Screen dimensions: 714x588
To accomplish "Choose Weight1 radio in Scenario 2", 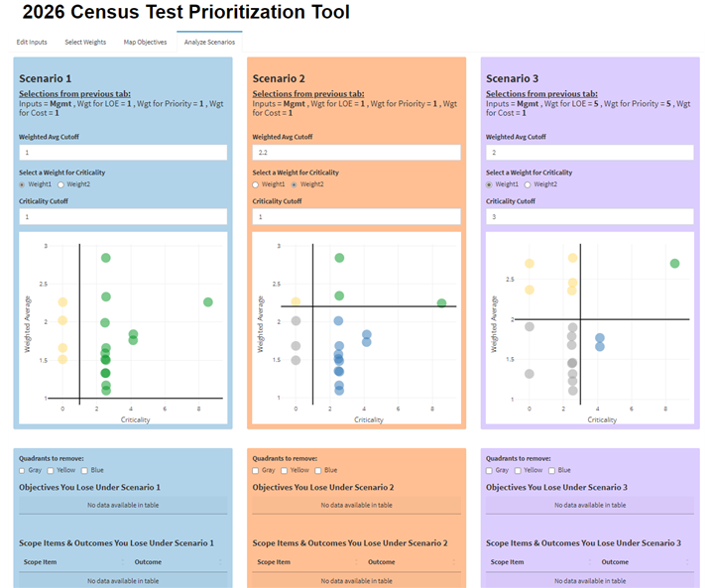I will click(257, 184).
